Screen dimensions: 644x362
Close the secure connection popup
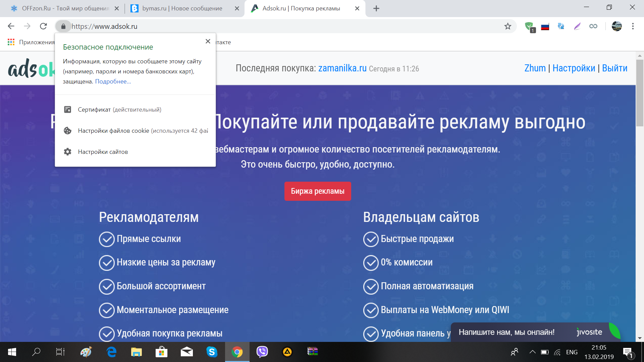click(x=208, y=41)
